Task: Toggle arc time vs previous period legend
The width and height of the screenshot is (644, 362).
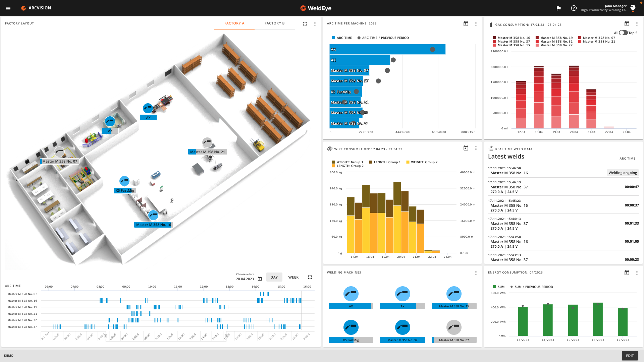Action: (x=382, y=38)
